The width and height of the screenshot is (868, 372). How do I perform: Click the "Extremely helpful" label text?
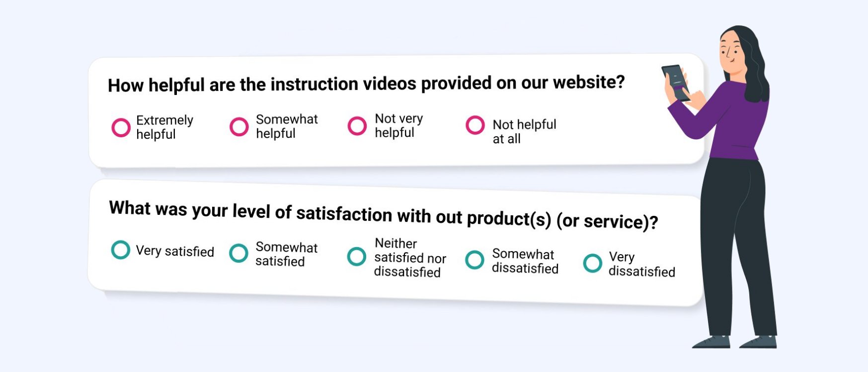[164, 127]
